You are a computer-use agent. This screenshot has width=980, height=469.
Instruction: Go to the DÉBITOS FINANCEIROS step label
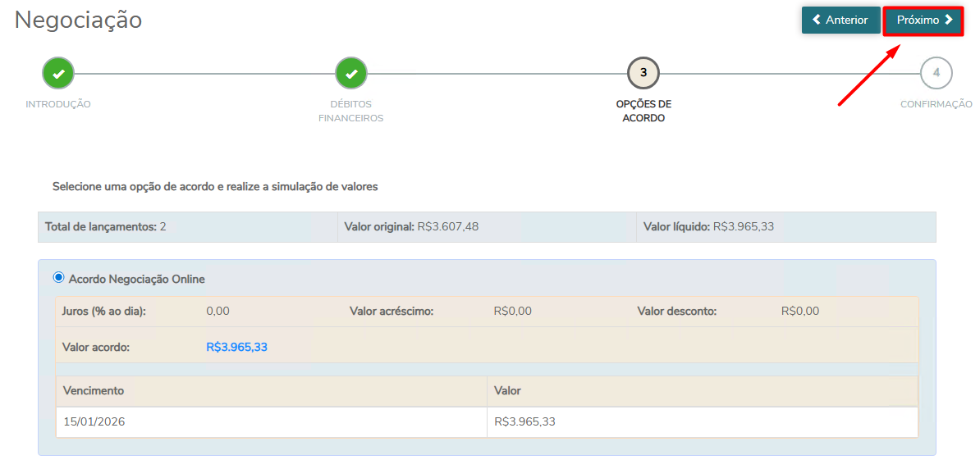coord(351,111)
